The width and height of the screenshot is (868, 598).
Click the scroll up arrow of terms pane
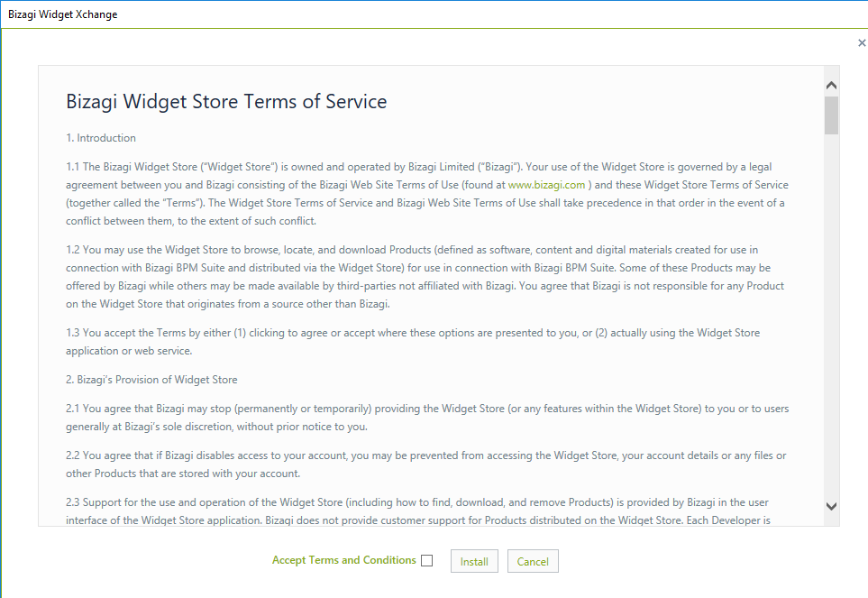[x=831, y=86]
